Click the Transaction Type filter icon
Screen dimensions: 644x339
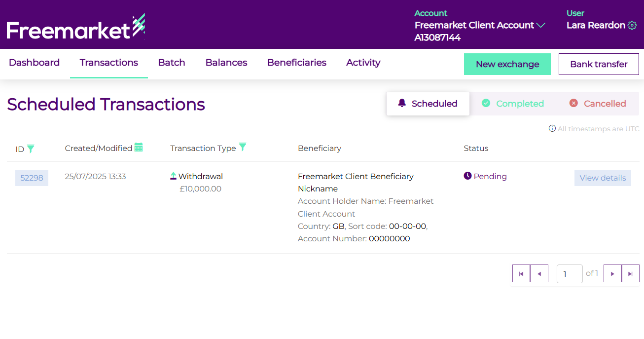(243, 147)
